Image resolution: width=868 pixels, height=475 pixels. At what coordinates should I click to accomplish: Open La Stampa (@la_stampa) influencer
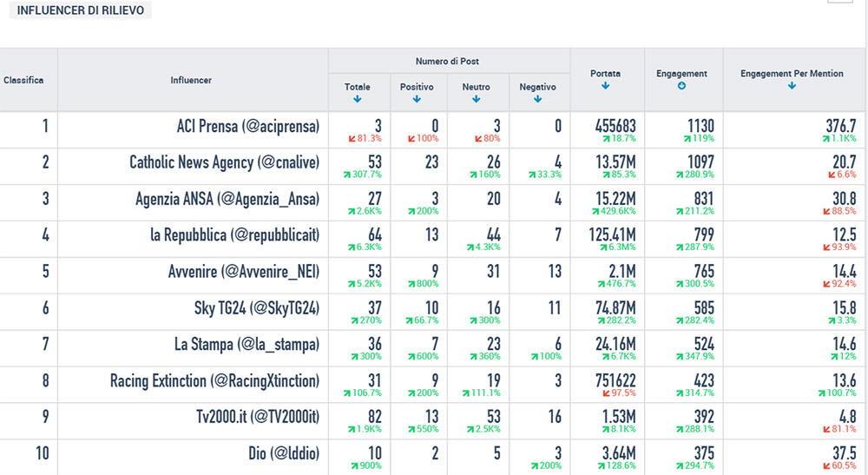click(247, 345)
